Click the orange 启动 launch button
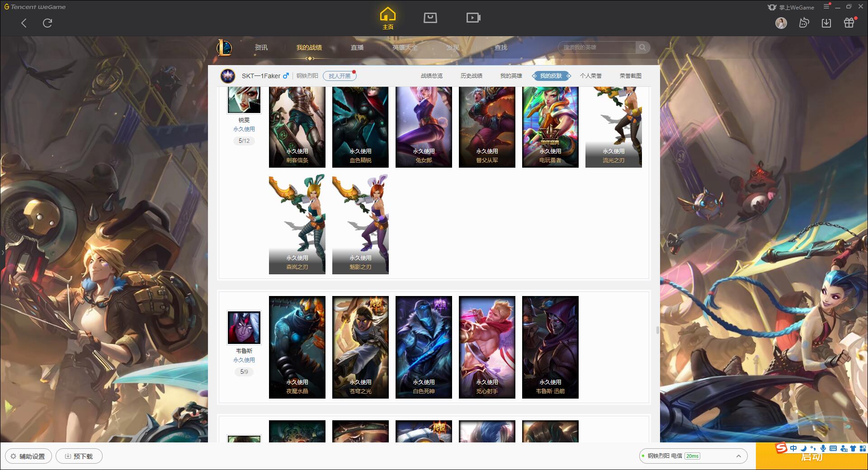Viewport: 868px width, 470px height. 812,457
